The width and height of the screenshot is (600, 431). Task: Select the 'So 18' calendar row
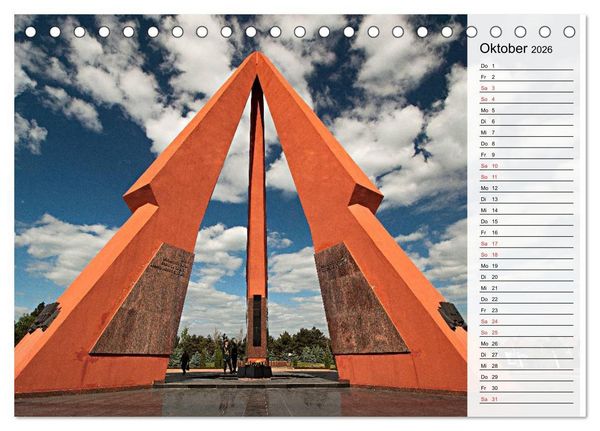(x=527, y=255)
